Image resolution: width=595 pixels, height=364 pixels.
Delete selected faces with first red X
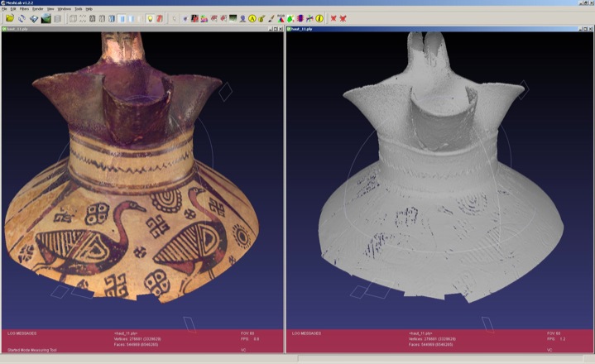coord(333,18)
